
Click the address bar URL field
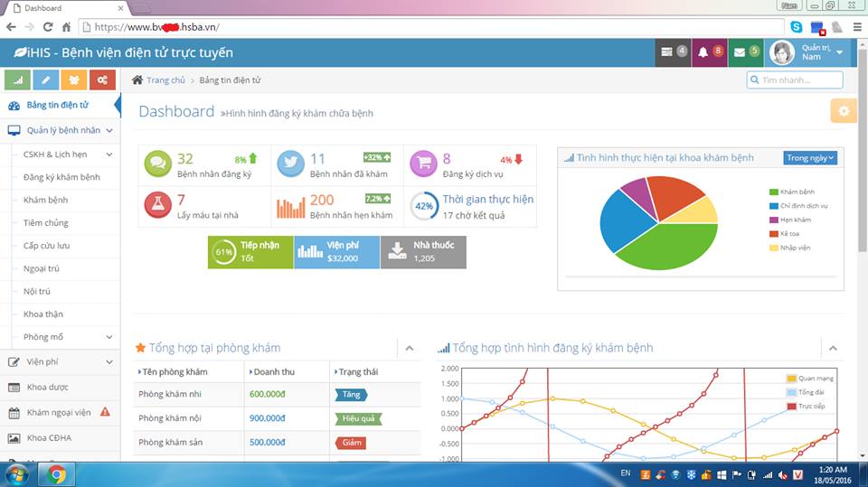[432, 26]
